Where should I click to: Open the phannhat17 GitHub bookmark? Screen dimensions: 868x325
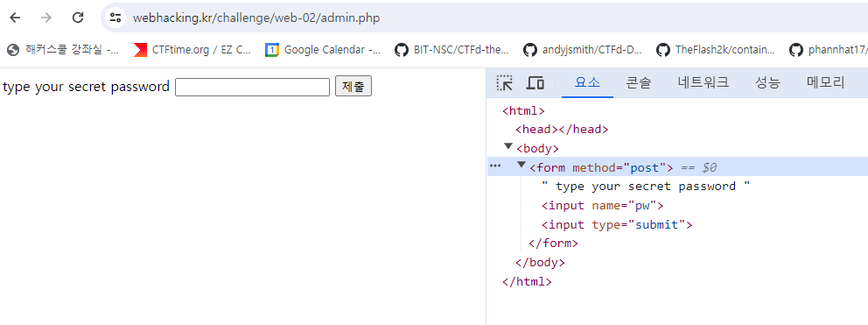(x=828, y=50)
